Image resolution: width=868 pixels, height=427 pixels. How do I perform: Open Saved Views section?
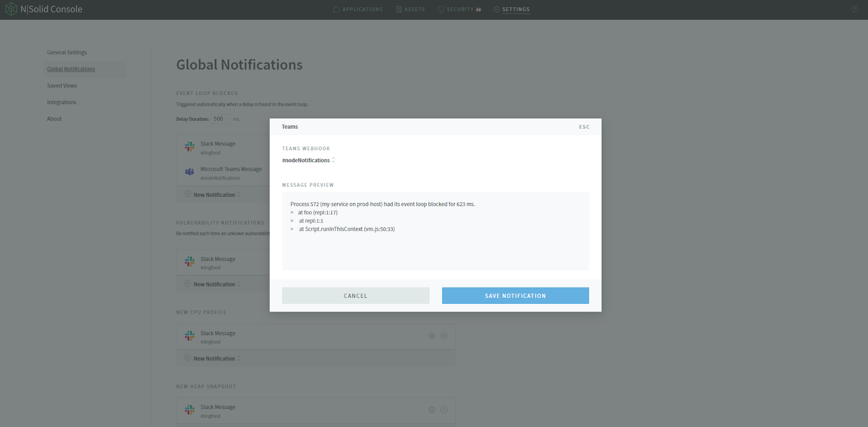pos(62,86)
